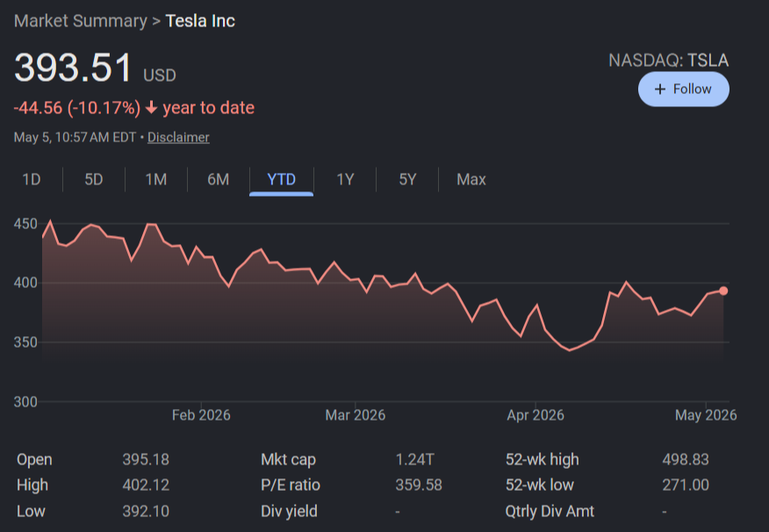Click the 300 y-axis label

coord(25,402)
